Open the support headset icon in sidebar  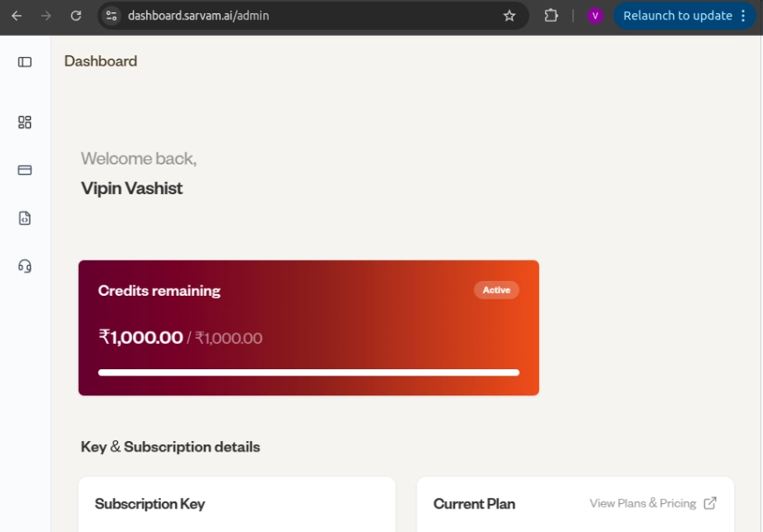click(24, 266)
